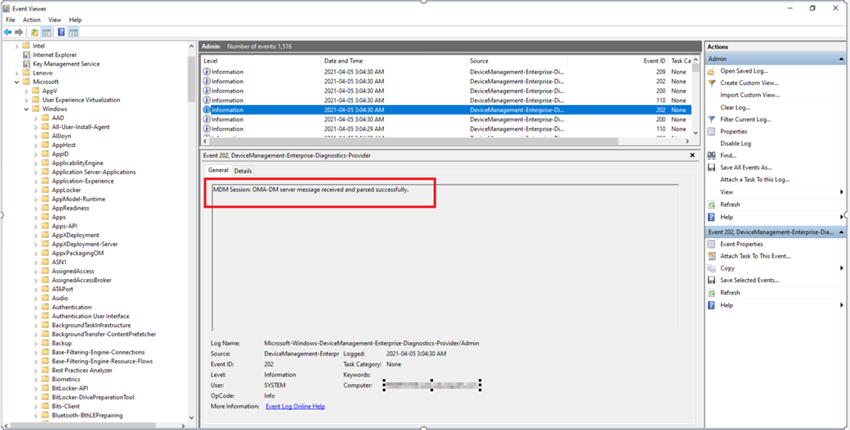Select the Authentication User Interface item
The image size is (850, 430).
click(x=91, y=316)
